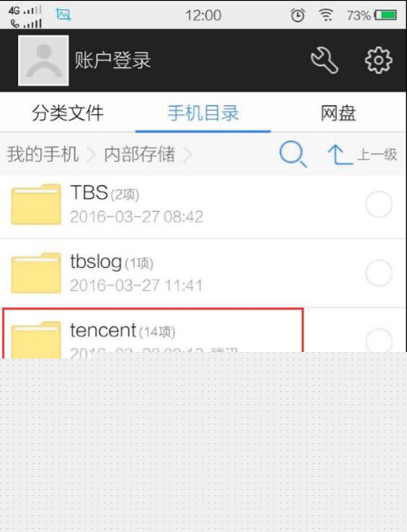Switch to the 网盘 tab
This screenshot has height=532, width=407.
click(338, 113)
